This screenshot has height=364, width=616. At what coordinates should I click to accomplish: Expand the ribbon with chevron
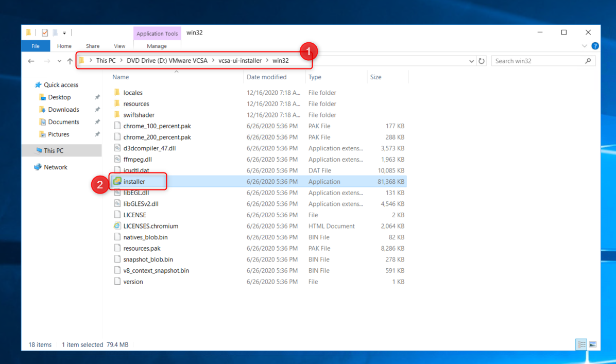(585, 46)
